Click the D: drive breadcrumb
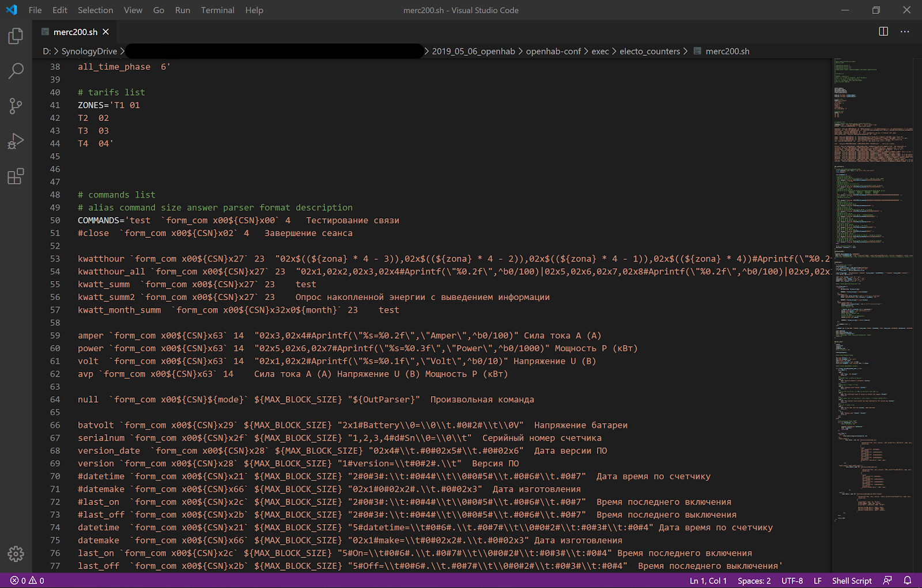The width and height of the screenshot is (922, 588). pyautogui.click(x=47, y=51)
